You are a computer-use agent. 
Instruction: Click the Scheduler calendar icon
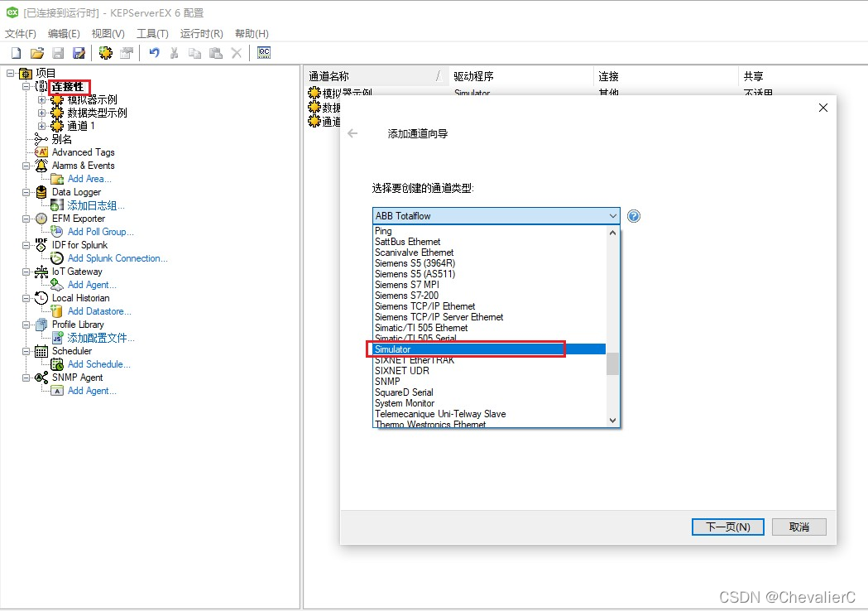[41, 351]
